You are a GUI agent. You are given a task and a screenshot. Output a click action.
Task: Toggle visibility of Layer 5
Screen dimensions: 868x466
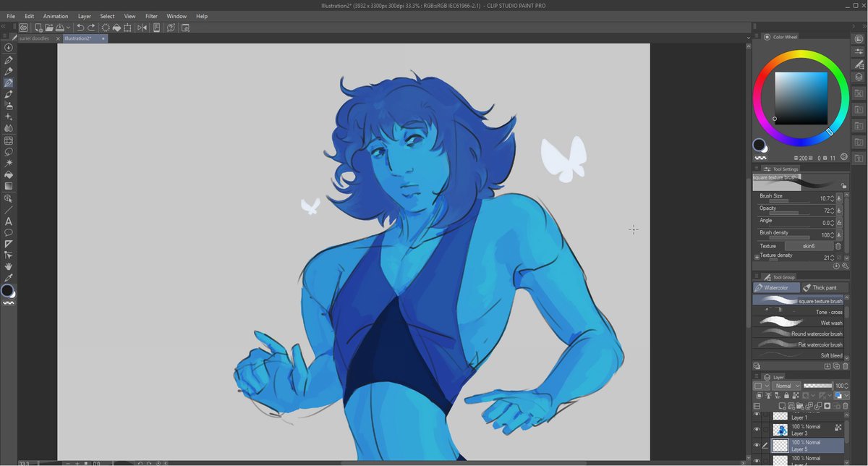(757, 445)
